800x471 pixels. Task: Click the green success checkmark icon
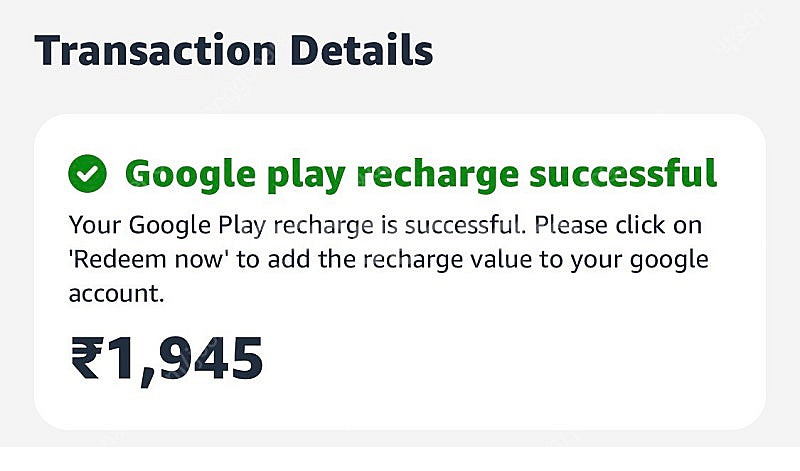click(87, 173)
